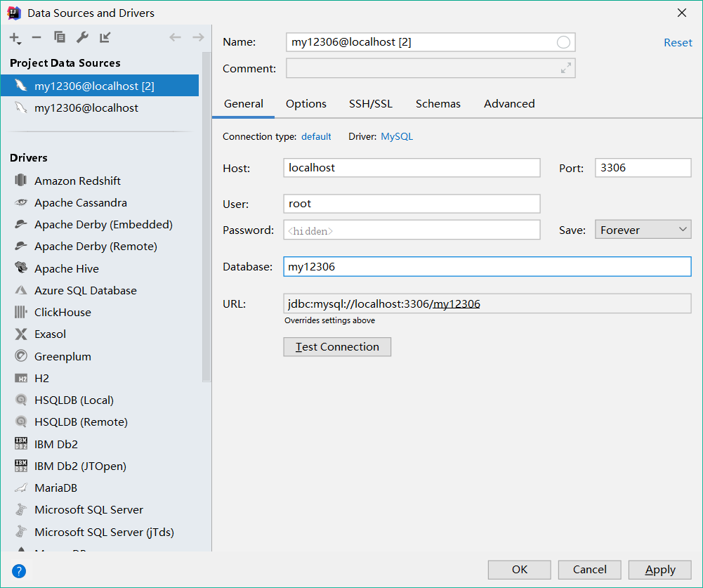Click the Reset link
This screenshot has height=588, width=703.
pos(678,43)
